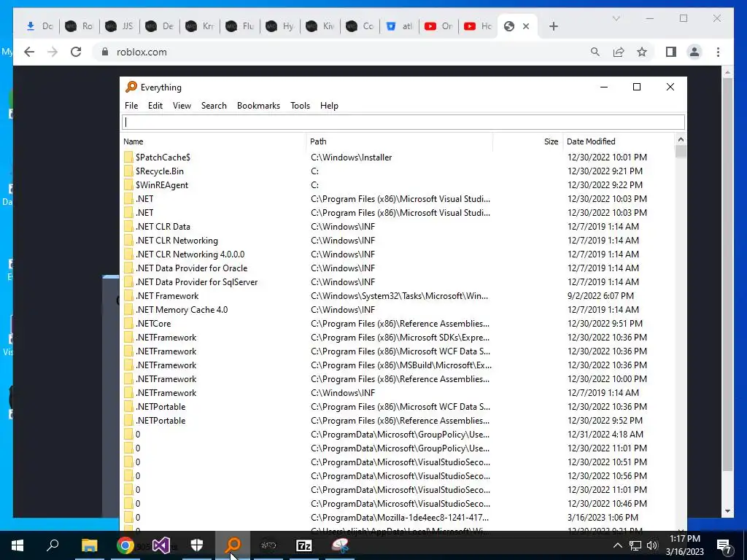The image size is (747, 560).
Task: Open the Help menu in Everything
Action: point(329,106)
